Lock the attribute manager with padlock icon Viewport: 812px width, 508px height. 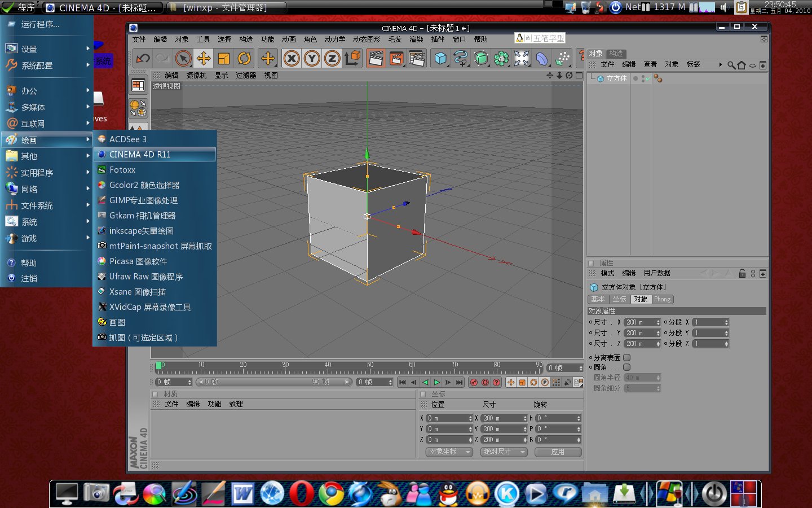coord(743,273)
